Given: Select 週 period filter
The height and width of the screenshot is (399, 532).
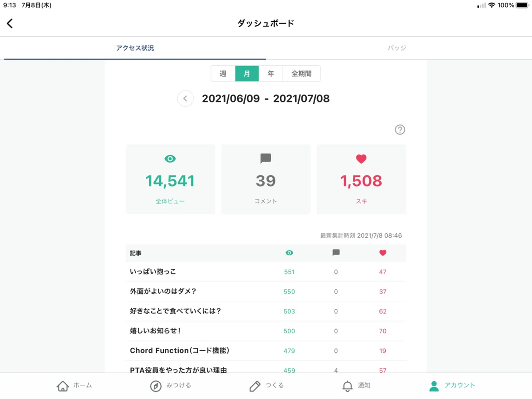Looking at the screenshot, I should click(x=223, y=74).
